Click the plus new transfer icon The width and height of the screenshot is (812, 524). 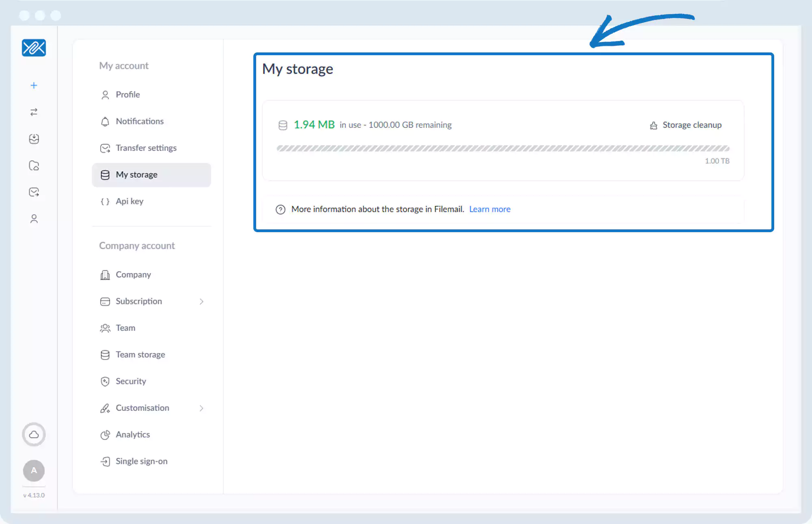pyautogui.click(x=34, y=85)
